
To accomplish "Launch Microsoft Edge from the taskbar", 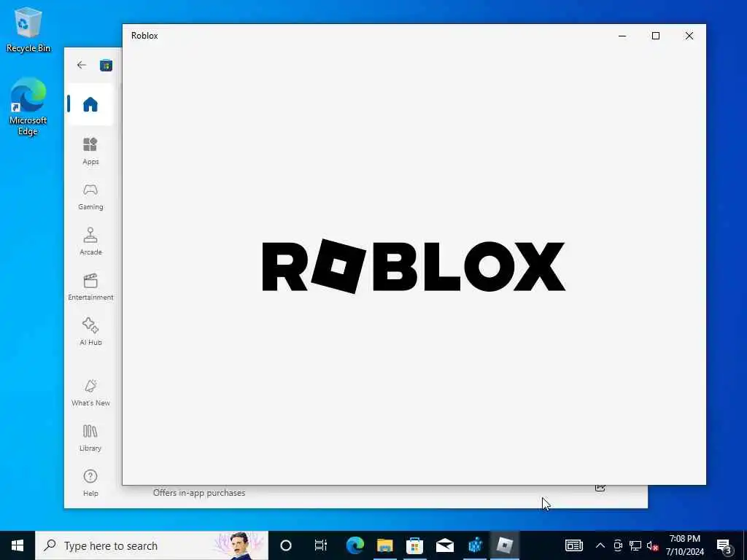I will click(355, 545).
